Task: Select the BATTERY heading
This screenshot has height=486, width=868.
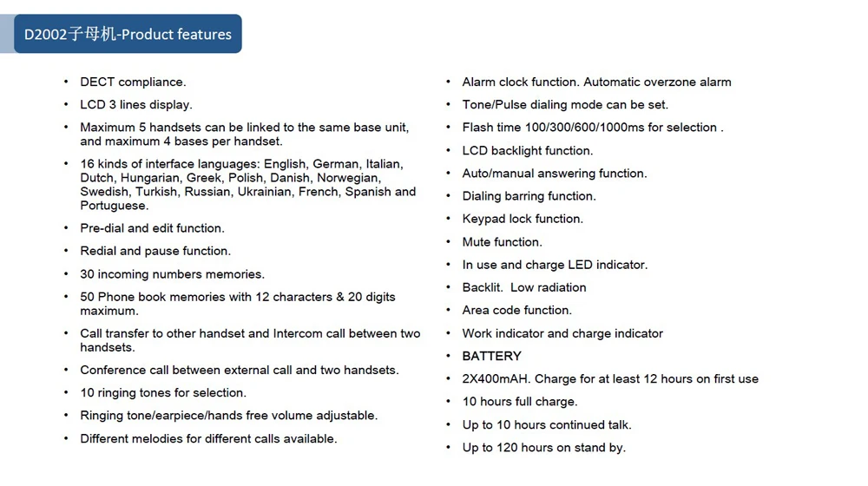Action: tap(491, 356)
